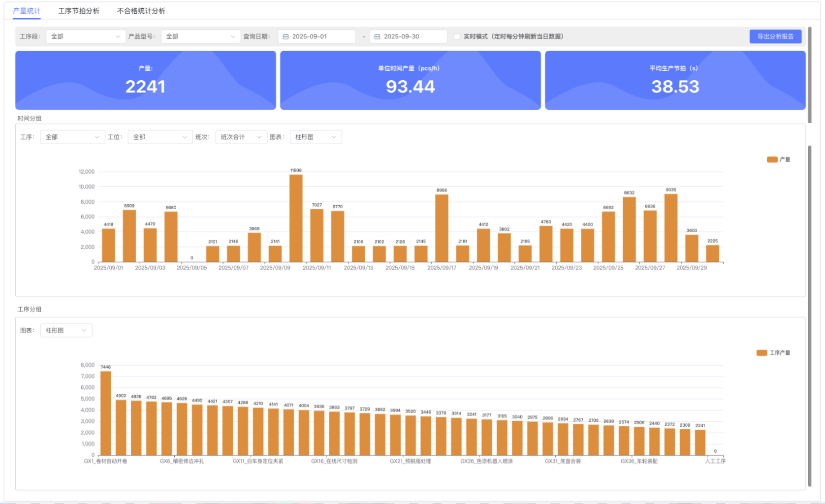825x504 pixels.
Task: Open the 班次合计 shift dropdown
Action: click(241, 137)
